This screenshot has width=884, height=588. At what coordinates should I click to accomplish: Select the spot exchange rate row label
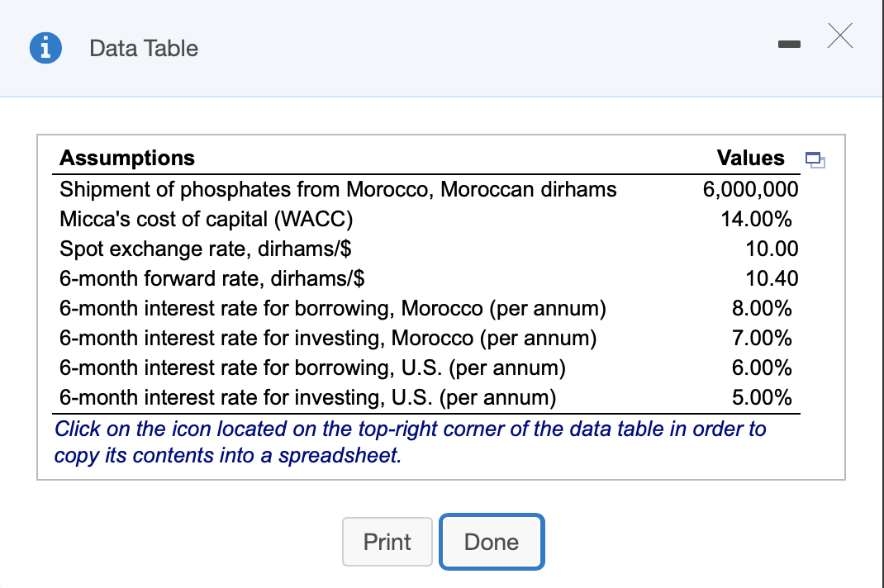[x=207, y=249]
